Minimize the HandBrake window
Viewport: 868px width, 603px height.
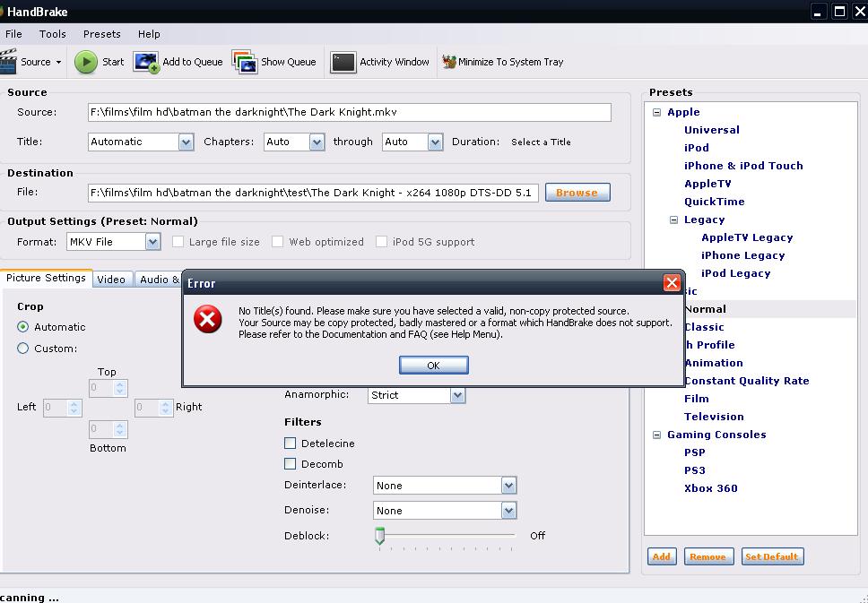point(818,11)
